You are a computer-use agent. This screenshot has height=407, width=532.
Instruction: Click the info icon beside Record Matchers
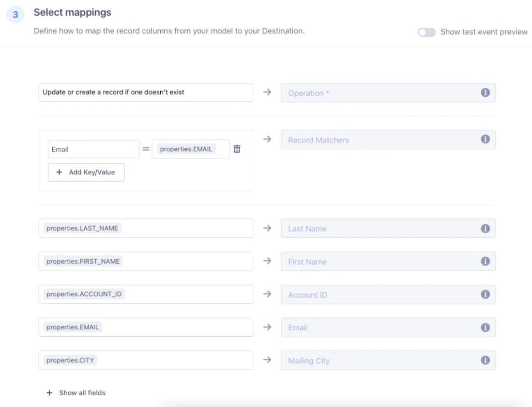point(486,139)
